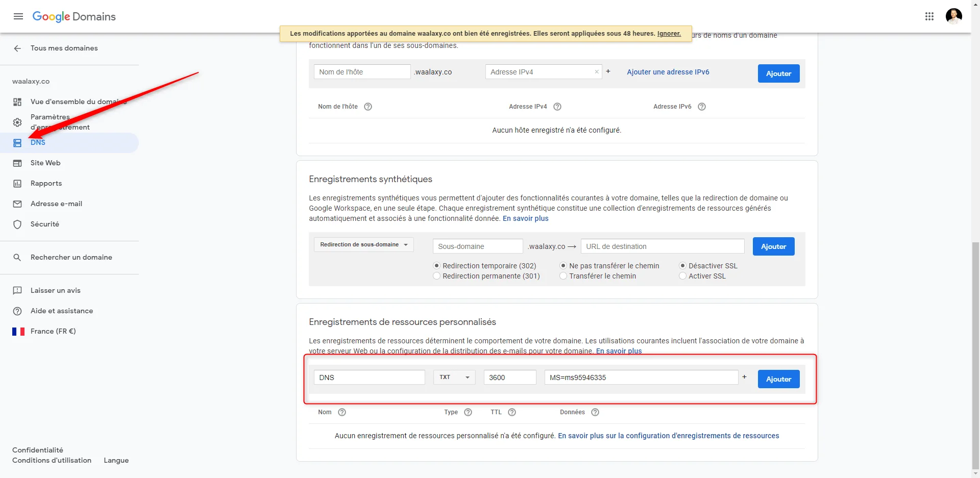Click Langue link in footer
Screen dimensions: 980x478
pyautogui.click(x=116, y=461)
